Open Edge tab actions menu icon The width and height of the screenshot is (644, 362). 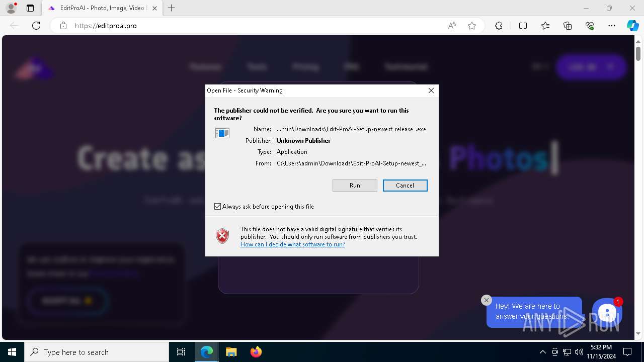30,8
